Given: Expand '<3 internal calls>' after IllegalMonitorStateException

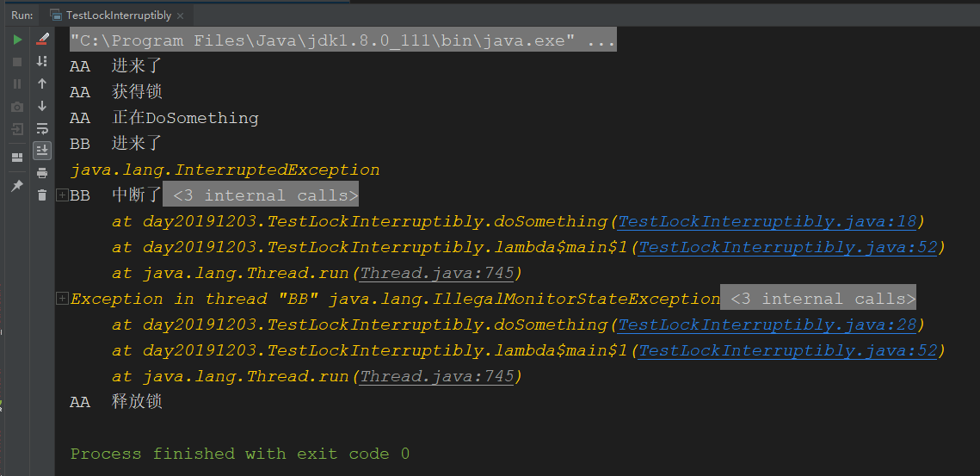Looking at the screenshot, I should pos(818,299).
